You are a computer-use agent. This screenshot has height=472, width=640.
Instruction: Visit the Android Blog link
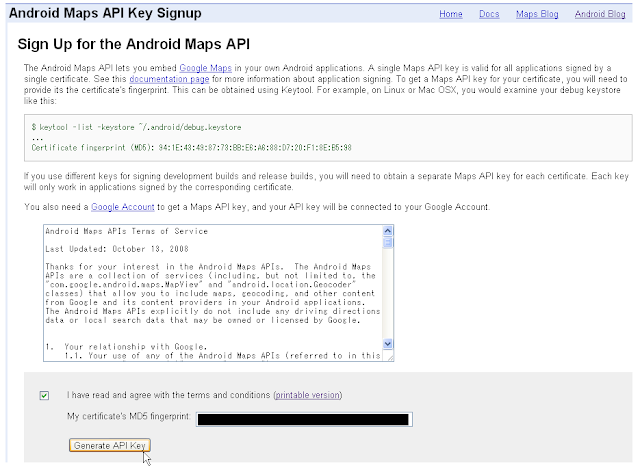pyautogui.click(x=600, y=14)
